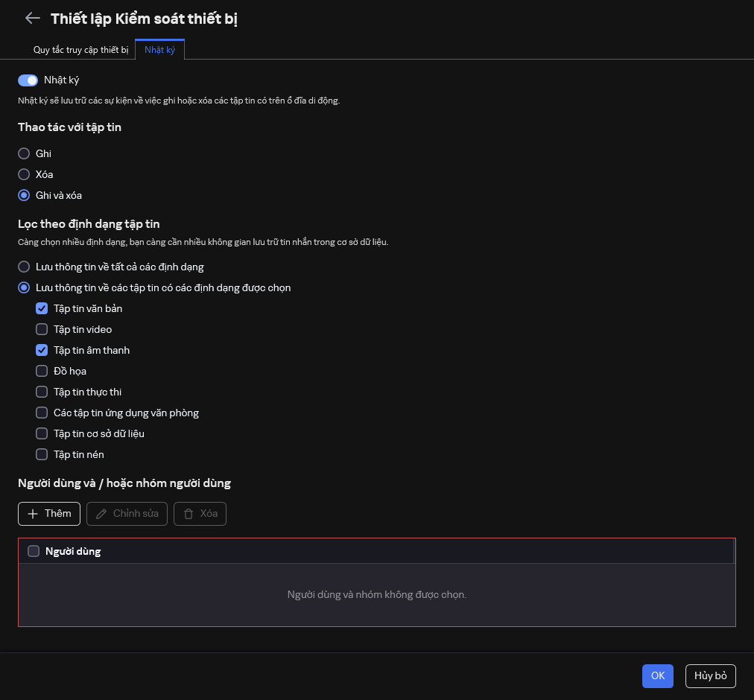754x700 pixels.
Task: Choose the Xóa file operation radio
Action: click(24, 174)
